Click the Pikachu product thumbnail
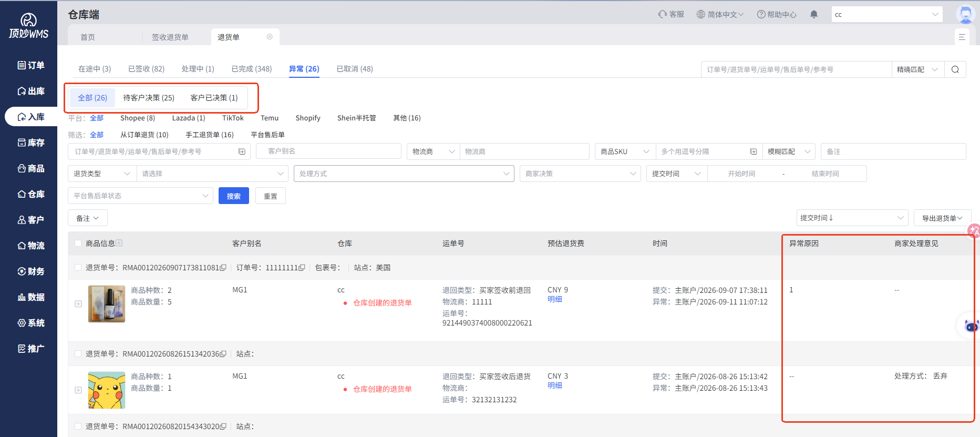This screenshot has width=980, height=437. pyautogui.click(x=107, y=390)
